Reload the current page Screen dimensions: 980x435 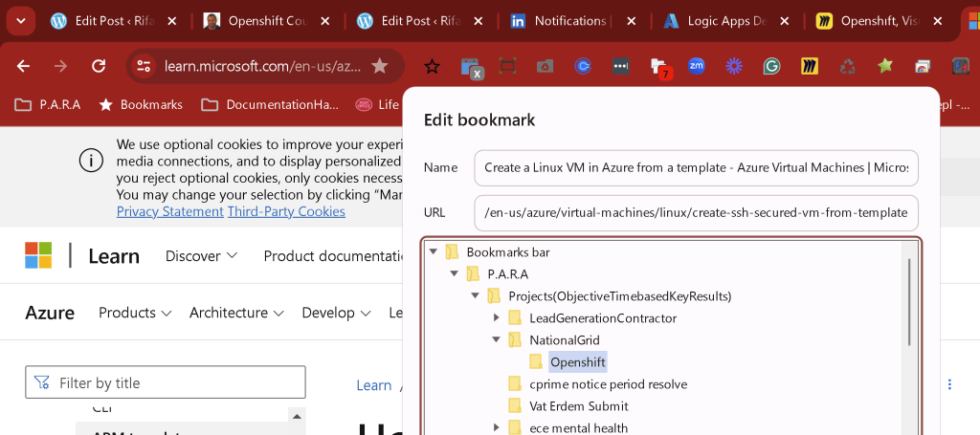pyautogui.click(x=99, y=66)
